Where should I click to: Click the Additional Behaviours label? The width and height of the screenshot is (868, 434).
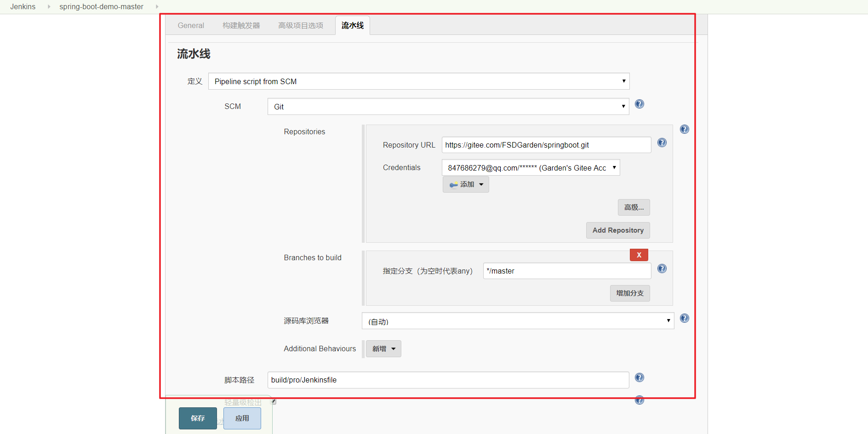tap(320, 348)
